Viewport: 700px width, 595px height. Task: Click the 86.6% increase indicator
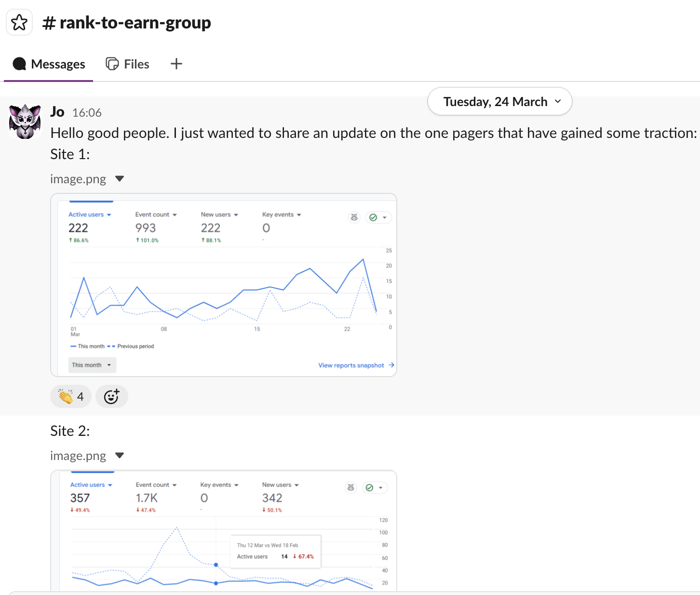tap(79, 240)
